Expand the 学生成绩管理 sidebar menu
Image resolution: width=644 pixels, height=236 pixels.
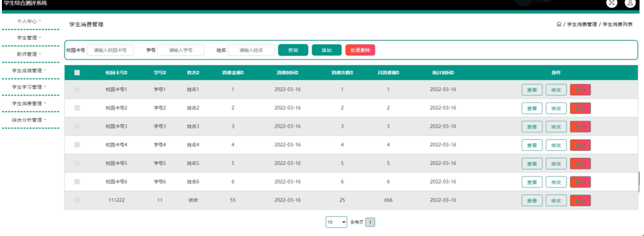[29, 70]
